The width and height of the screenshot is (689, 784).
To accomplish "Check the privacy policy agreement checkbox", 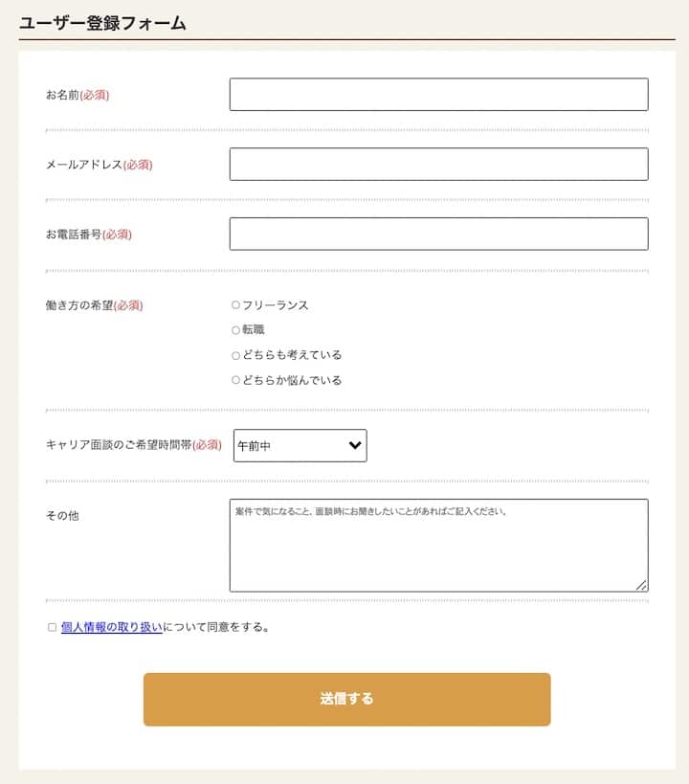I will point(53,628).
